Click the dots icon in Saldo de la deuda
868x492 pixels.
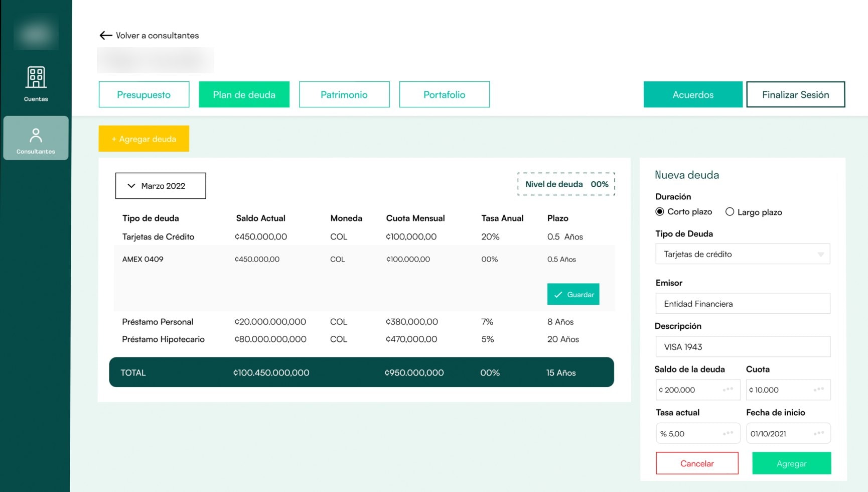pos(728,390)
